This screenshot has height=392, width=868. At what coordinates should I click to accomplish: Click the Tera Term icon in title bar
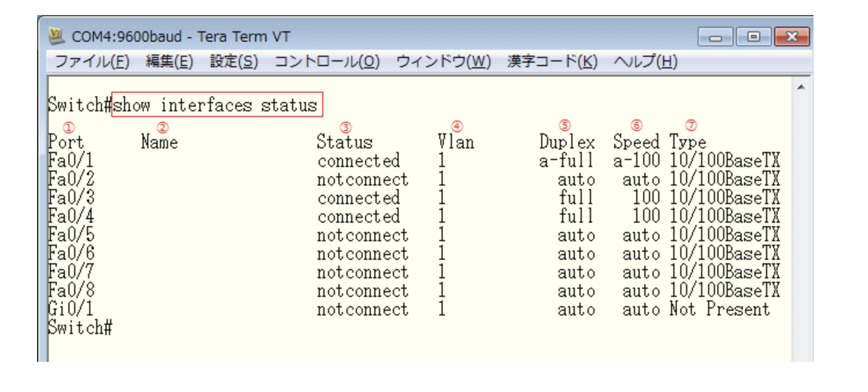tap(56, 37)
